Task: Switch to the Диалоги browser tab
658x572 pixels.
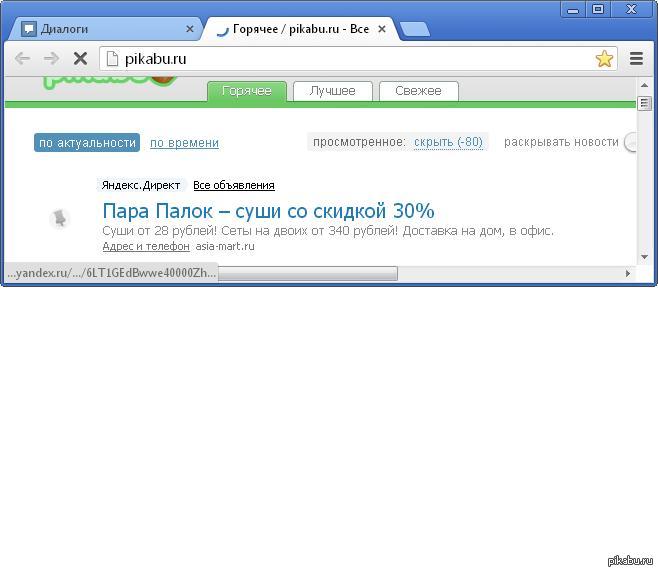Action: pyautogui.click(x=100, y=29)
